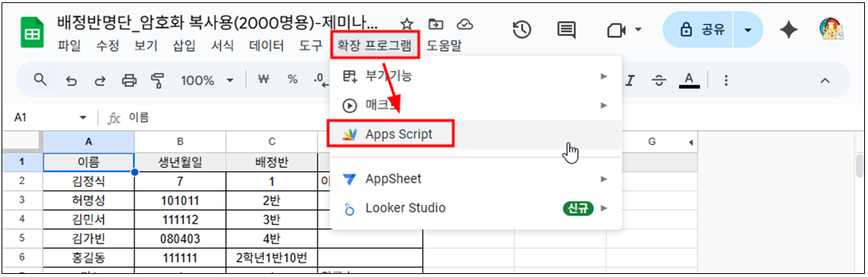Select column C header
The width and height of the screenshot is (868, 277).
pyautogui.click(x=272, y=142)
